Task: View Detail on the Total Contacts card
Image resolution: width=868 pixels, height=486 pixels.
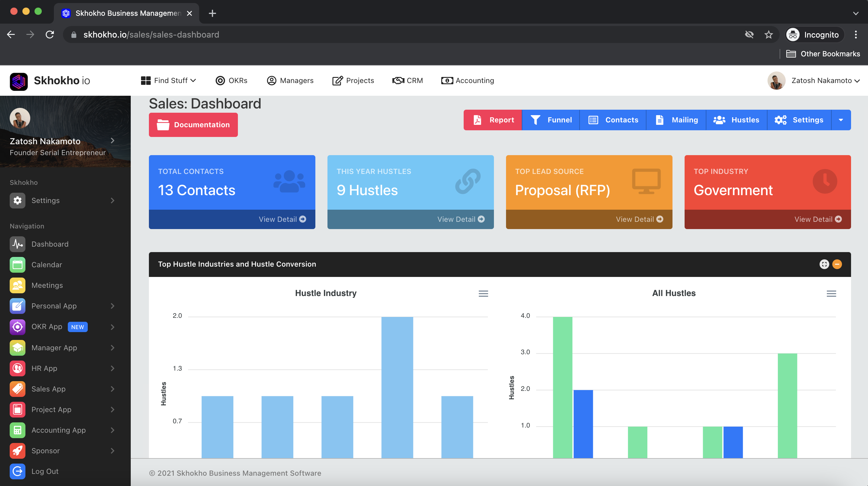Action: pyautogui.click(x=282, y=219)
